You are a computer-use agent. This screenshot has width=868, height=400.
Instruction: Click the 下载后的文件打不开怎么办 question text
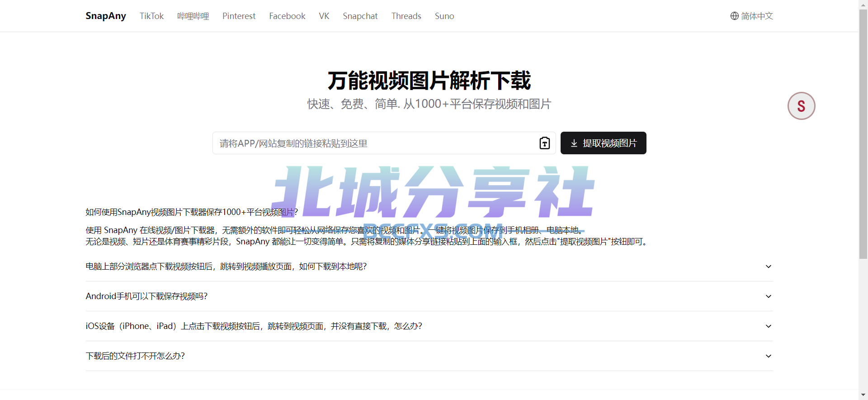click(135, 356)
